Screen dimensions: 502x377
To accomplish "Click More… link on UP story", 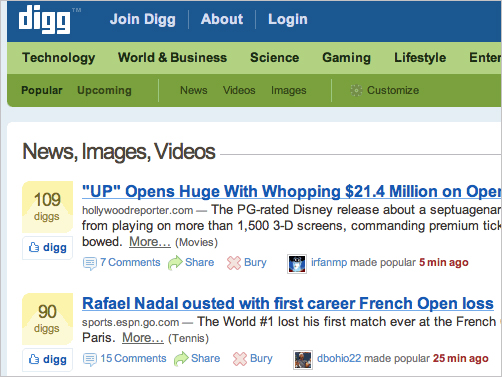I will pyautogui.click(x=150, y=242).
